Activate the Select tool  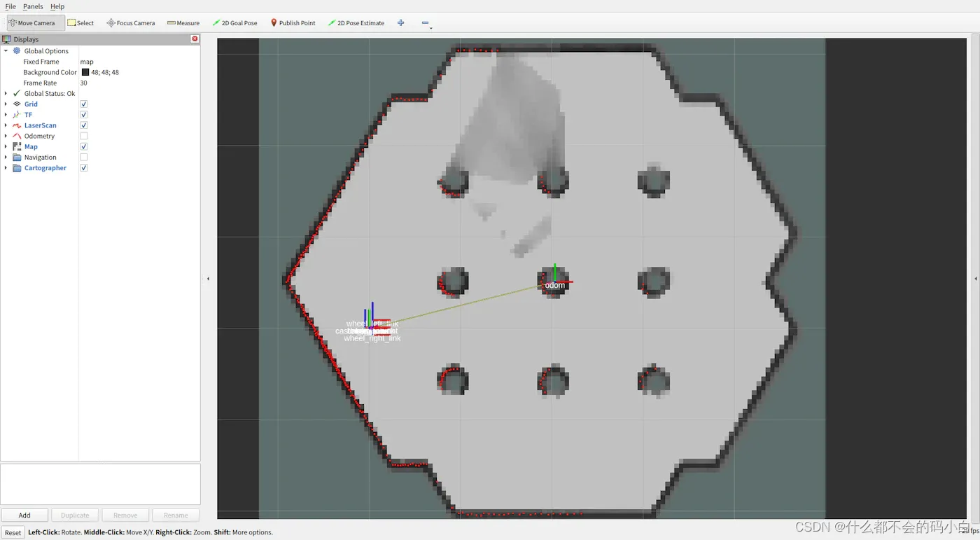coord(80,22)
